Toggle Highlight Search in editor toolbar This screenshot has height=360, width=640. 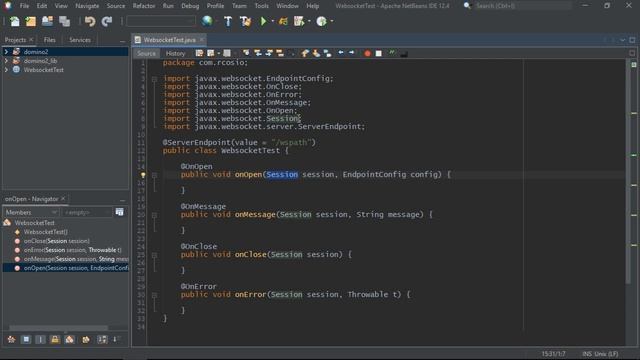[280, 53]
